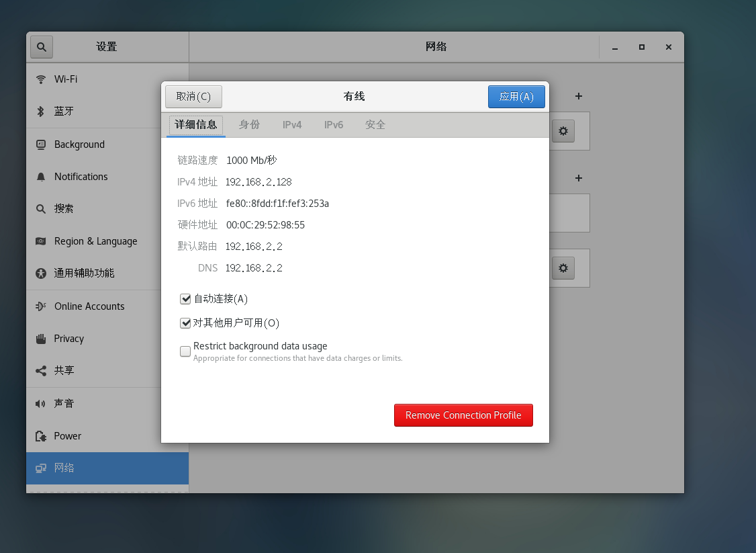Cancel the dialog with 取消(C)
Image resolution: width=756 pixels, height=553 pixels.
click(193, 96)
